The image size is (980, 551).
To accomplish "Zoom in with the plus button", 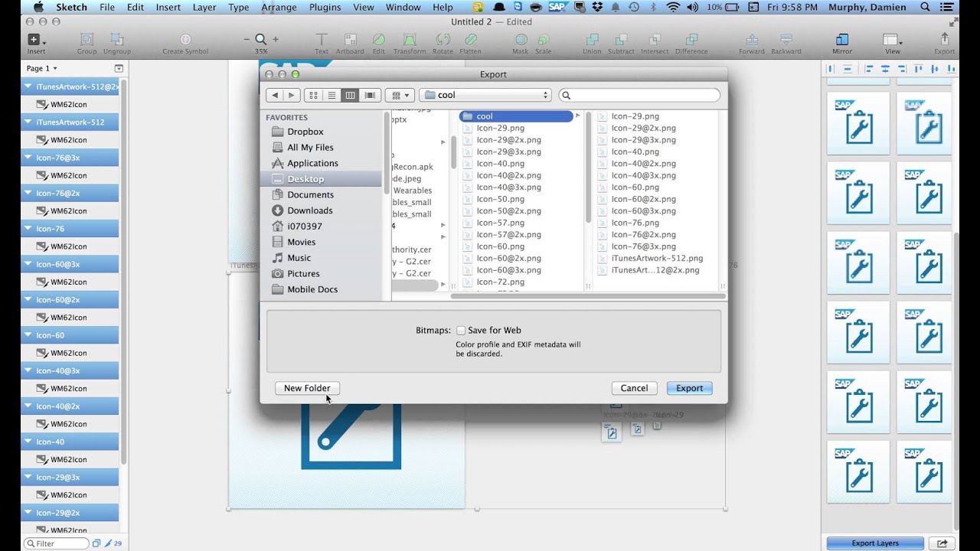I will coord(276,39).
